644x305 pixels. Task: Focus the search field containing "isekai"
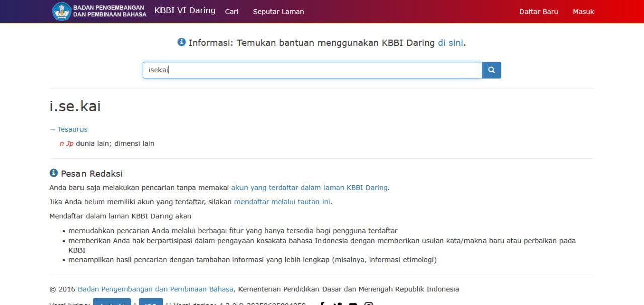click(312, 70)
